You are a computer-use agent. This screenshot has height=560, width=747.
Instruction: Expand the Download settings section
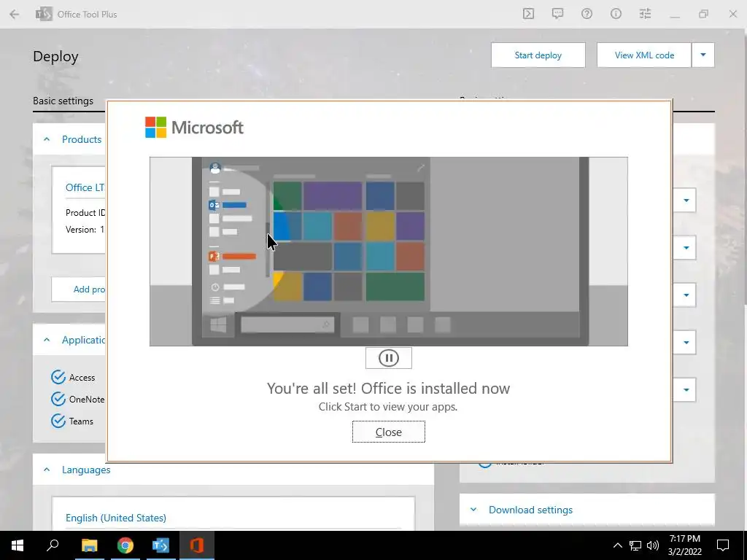473,510
